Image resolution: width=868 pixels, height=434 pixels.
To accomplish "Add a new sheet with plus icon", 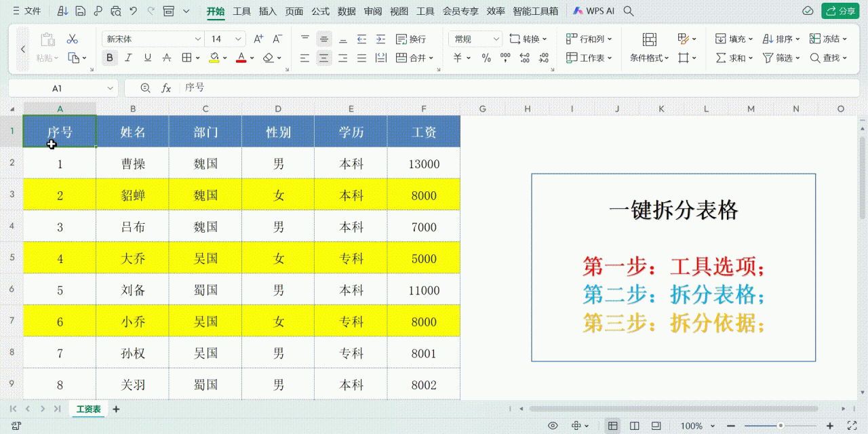I will click(116, 409).
